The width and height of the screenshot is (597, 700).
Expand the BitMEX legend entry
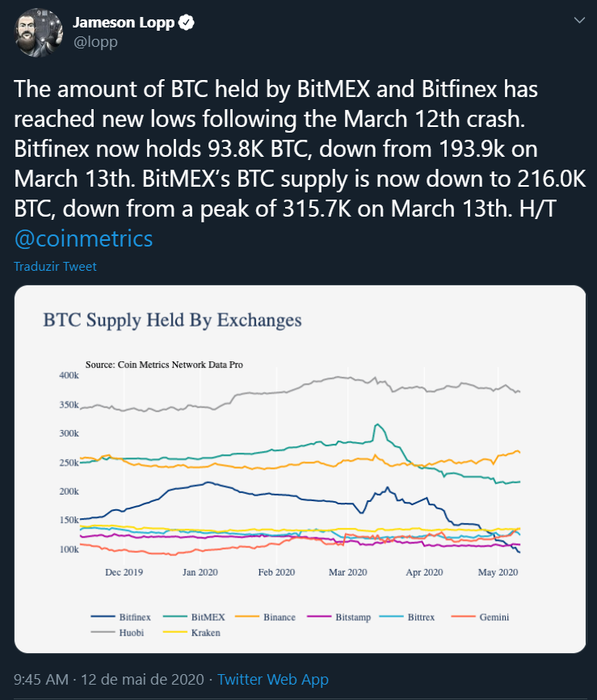(200, 617)
